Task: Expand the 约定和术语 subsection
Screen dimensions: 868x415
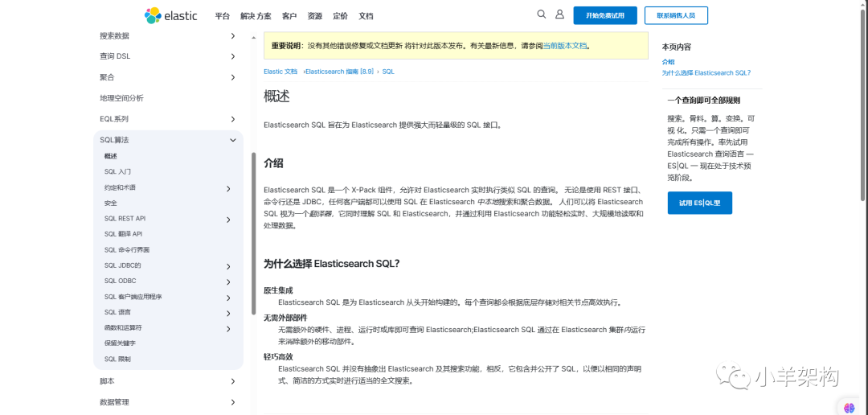Action: click(x=228, y=189)
